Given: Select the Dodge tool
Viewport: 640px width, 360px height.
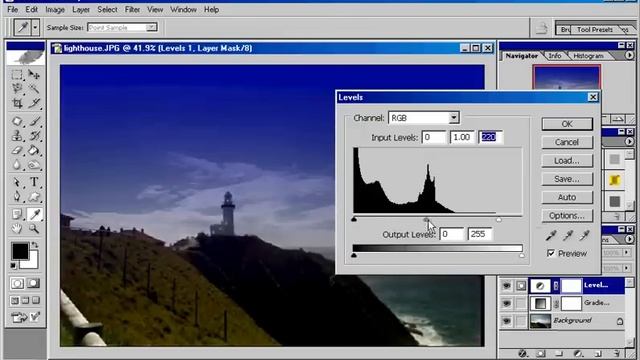Looking at the screenshot, I should (34, 165).
